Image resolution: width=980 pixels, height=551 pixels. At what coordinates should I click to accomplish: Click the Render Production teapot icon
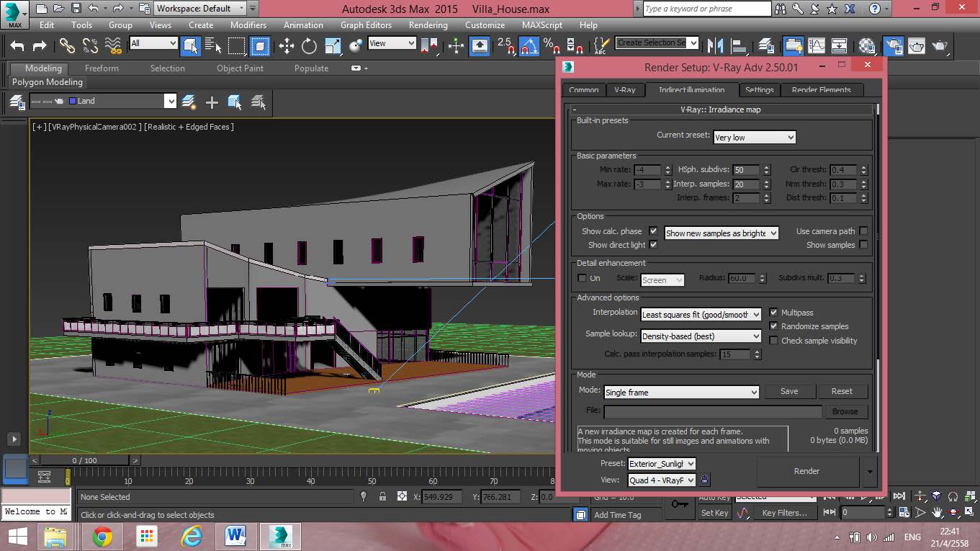tap(940, 46)
